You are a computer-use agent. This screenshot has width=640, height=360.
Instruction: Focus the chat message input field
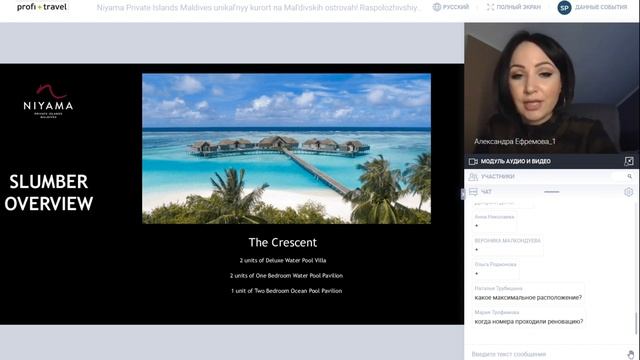(545, 354)
